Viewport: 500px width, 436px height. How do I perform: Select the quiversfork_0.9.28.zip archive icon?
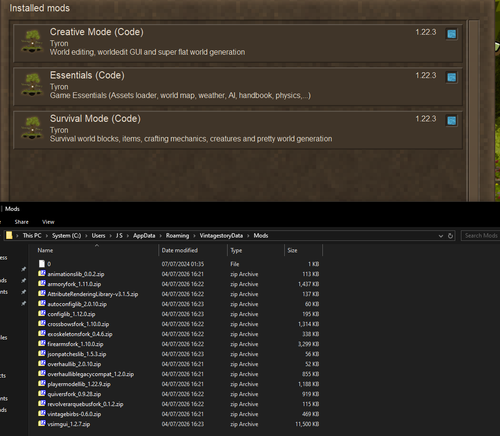click(42, 394)
